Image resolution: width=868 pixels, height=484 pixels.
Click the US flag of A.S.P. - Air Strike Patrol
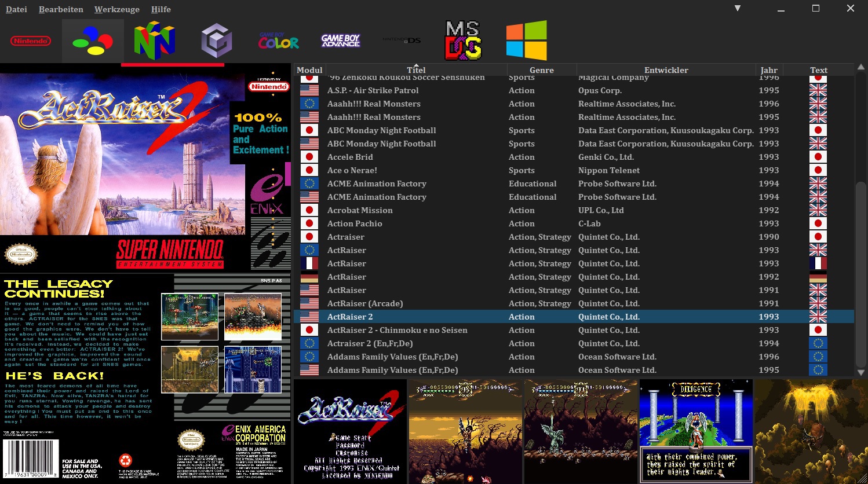point(309,90)
